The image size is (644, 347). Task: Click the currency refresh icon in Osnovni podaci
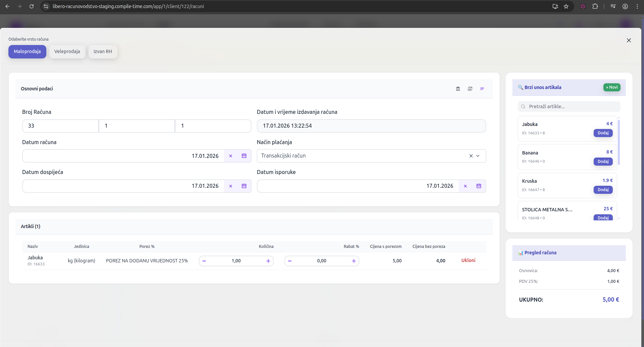(470, 89)
